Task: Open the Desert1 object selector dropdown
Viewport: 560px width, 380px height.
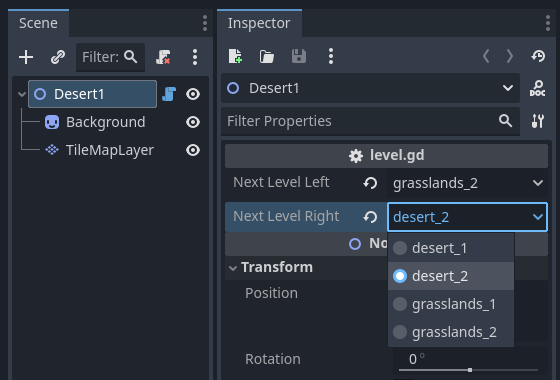Action: [x=370, y=88]
